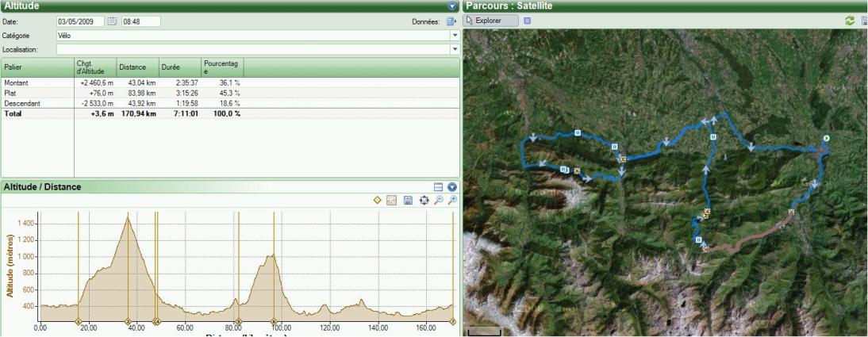
Task: Click the first lap diamond marker on axis
Action: pyautogui.click(x=78, y=321)
